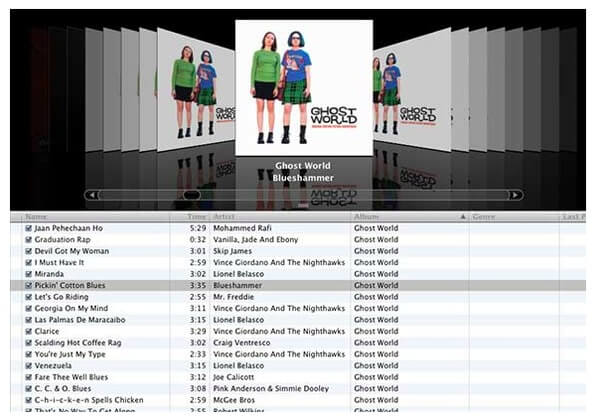Uncheck the Georgia On My Mind checkbox

(28, 308)
